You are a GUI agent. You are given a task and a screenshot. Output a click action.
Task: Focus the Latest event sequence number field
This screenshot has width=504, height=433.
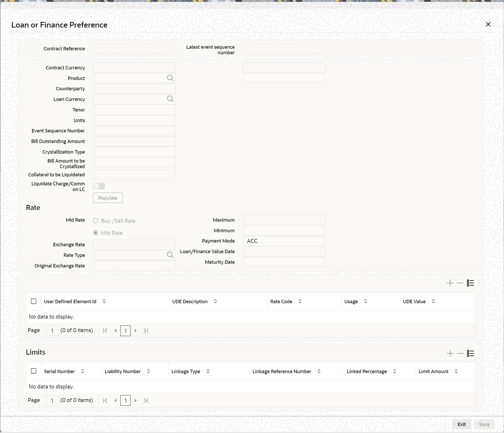(284, 48)
